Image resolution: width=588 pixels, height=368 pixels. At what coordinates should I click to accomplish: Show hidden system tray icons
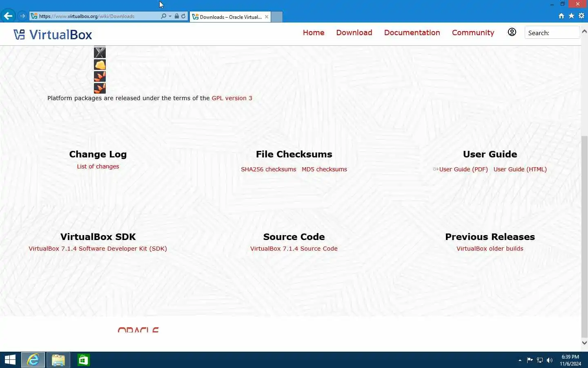click(x=520, y=360)
